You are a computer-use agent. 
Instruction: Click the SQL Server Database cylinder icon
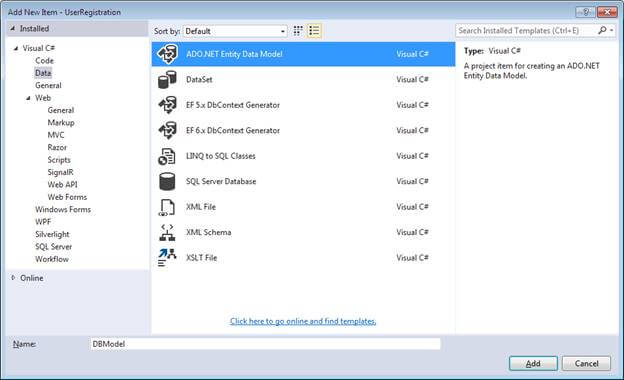point(167,181)
